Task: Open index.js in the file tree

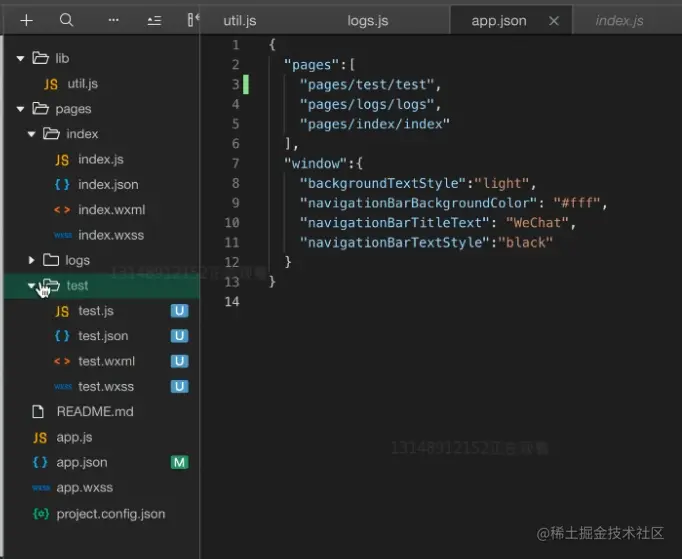Action: tap(101, 159)
